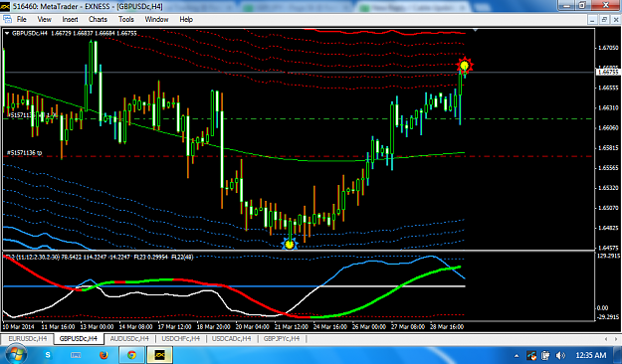Open the Charts menu
Screen dimensions: 622x364
(x=98, y=19)
